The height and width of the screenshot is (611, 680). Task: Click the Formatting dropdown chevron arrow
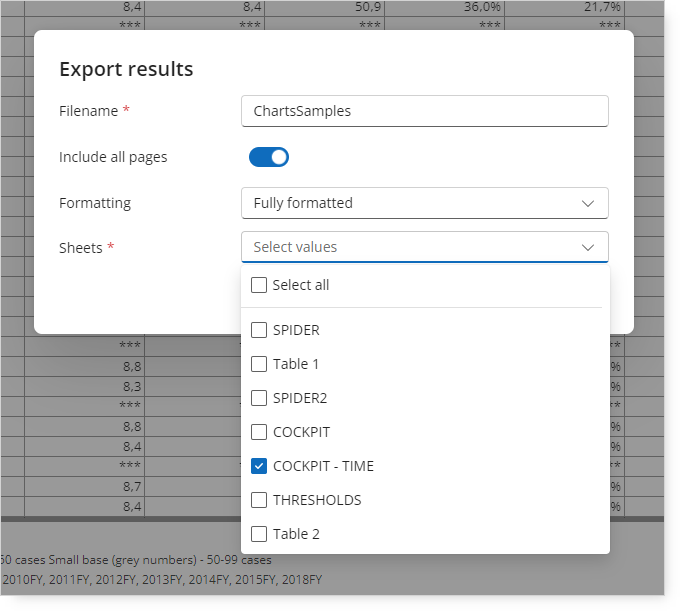point(588,203)
